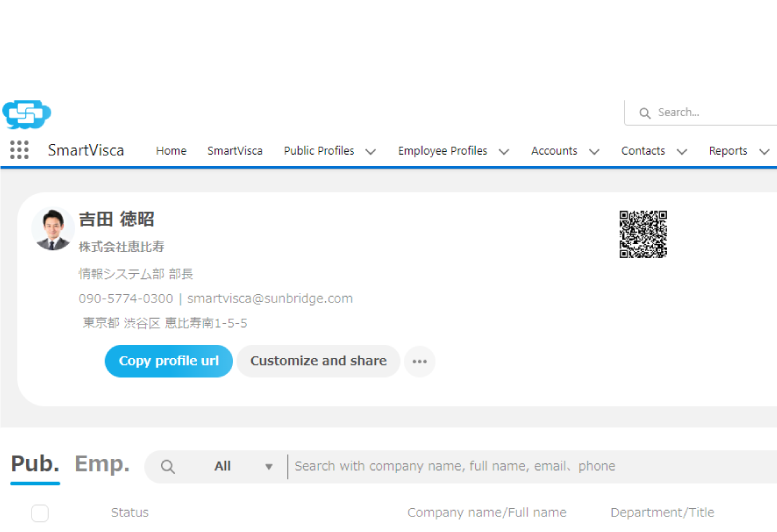Open the Public Profiles tab
777x532 pixels.
point(319,151)
